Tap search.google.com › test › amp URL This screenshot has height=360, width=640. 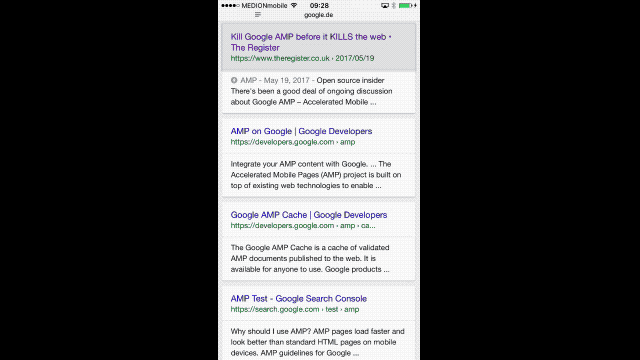pos(295,309)
